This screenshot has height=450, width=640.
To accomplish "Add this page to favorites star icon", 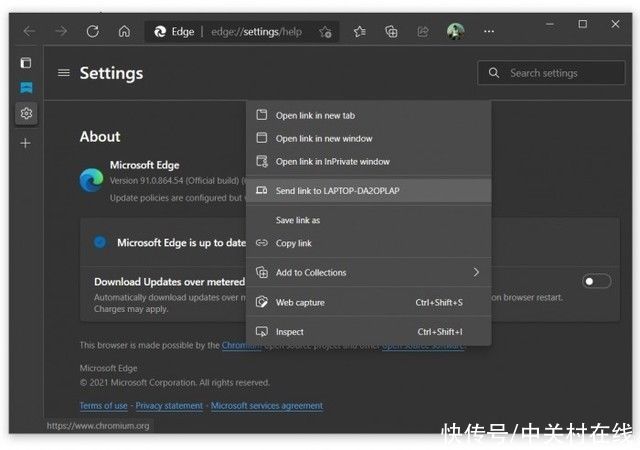I will click(x=325, y=32).
